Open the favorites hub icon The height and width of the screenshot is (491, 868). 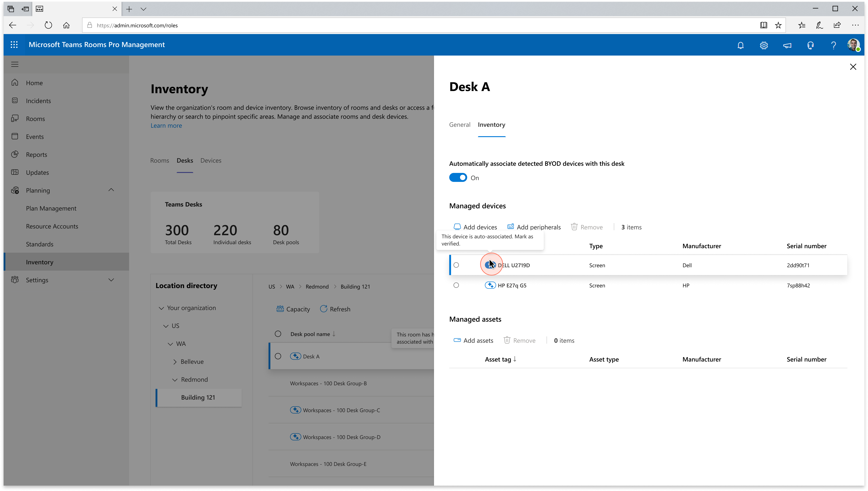pyautogui.click(x=801, y=25)
